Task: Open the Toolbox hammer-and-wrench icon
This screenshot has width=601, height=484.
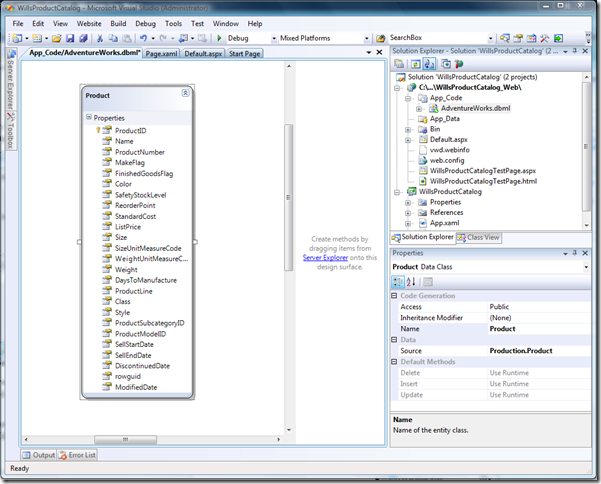Action: click(545, 38)
